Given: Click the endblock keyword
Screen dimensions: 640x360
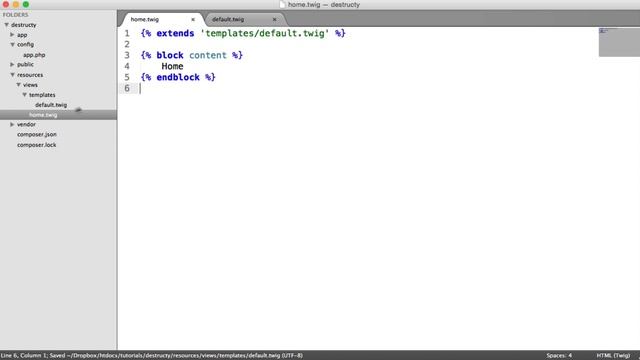Looking at the screenshot, I should (x=178, y=77).
